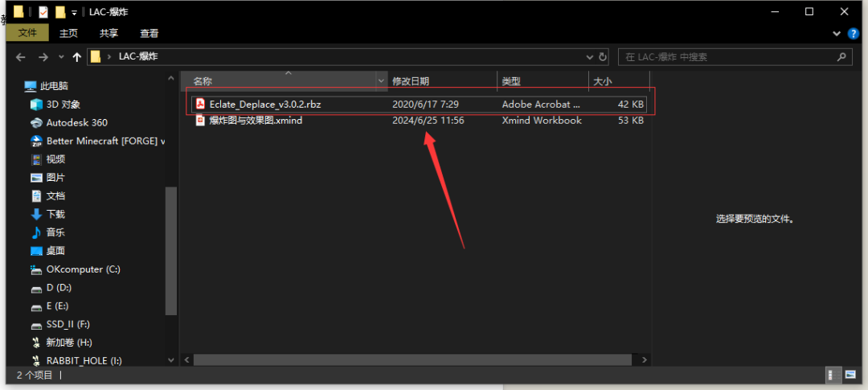The height and width of the screenshot is (390, 868).
Task: Open 桌面 folder in navigation pane
Action: [55, 250]
